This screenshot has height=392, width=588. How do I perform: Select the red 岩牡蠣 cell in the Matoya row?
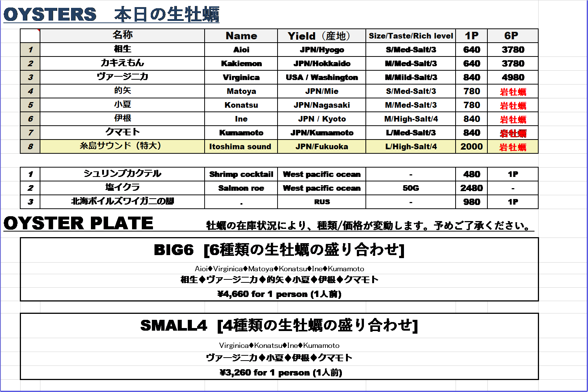[513, 91]
